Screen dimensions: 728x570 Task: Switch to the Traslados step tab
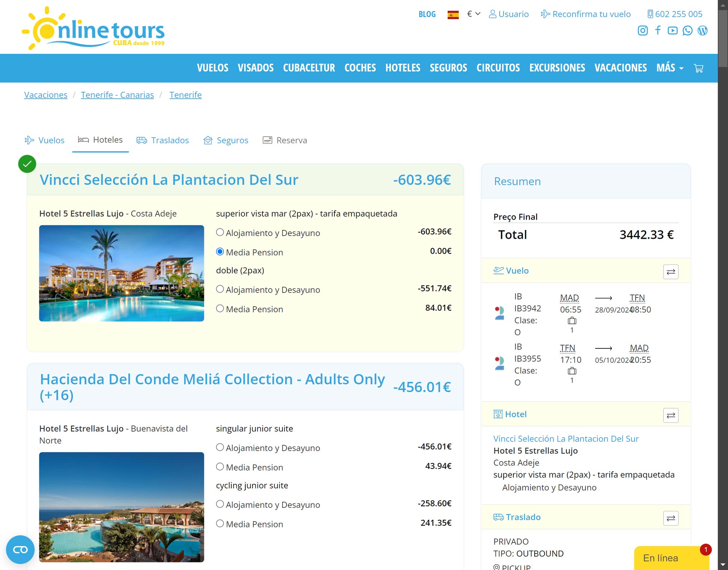pos(163,140)
